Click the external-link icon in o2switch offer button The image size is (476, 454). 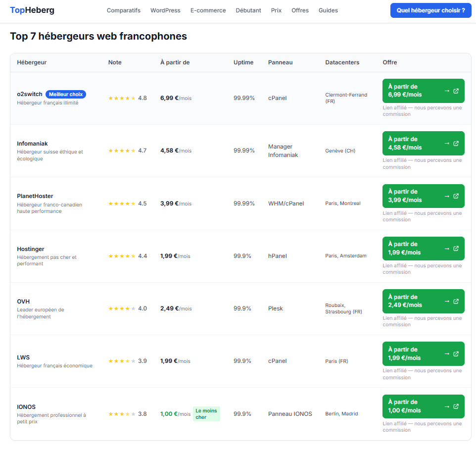coord(456,91)
